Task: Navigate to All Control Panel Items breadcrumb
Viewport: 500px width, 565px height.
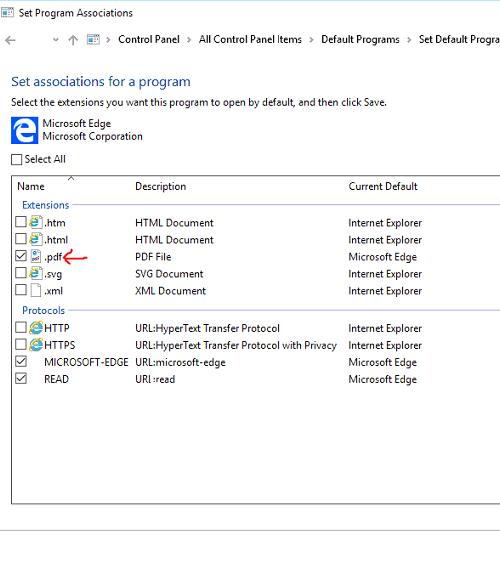Action: click(250, 39)
